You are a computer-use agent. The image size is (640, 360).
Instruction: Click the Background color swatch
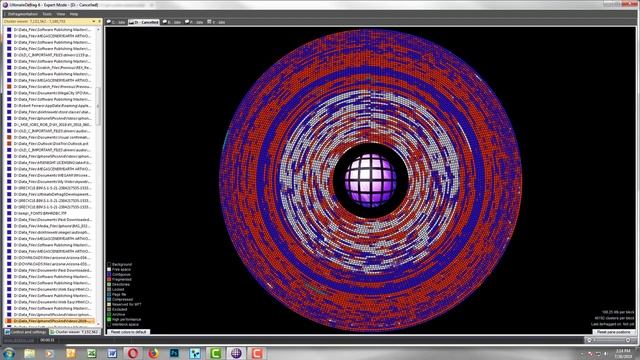109,264
